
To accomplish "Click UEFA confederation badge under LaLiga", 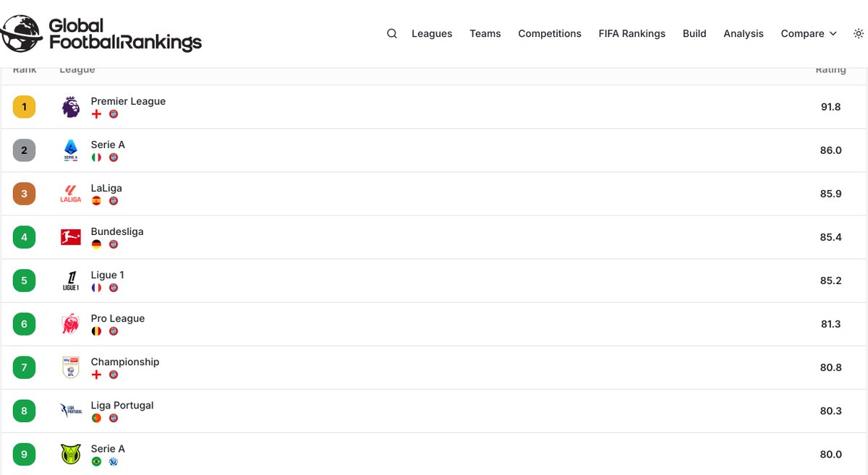I will pyautogui.click(x=114, y=201).
